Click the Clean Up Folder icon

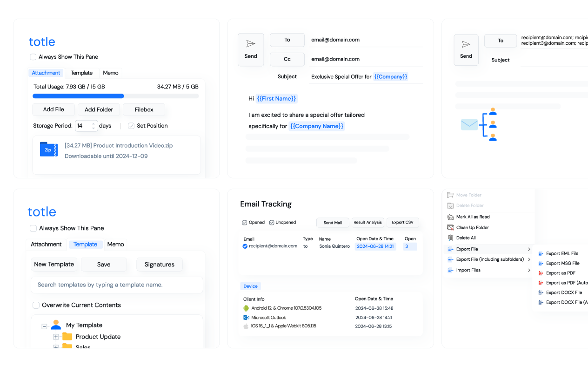(450, 227)
